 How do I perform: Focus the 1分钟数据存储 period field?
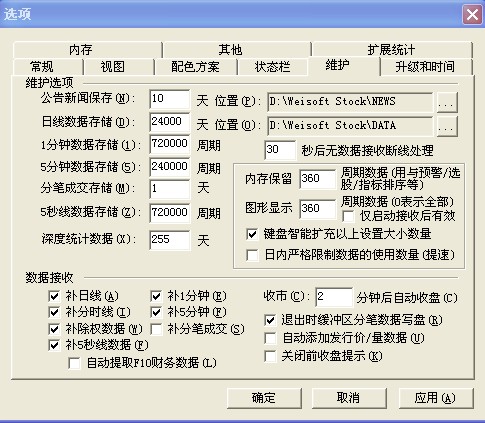[x=170, y=144]
